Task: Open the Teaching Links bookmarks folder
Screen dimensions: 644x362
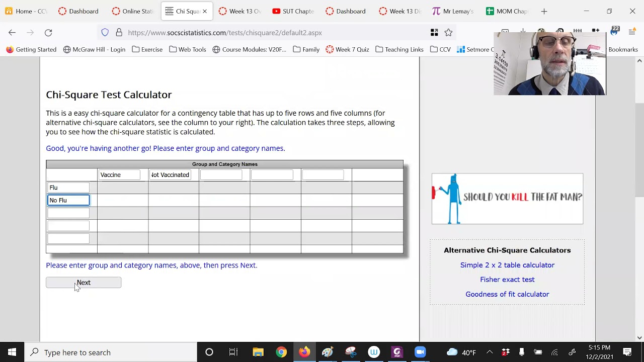Action: pos(399,49)
